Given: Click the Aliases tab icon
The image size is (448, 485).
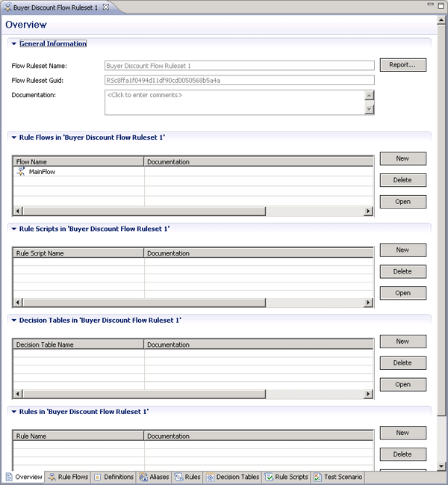Looking at the screenshot, I should [x=143, y=477].
